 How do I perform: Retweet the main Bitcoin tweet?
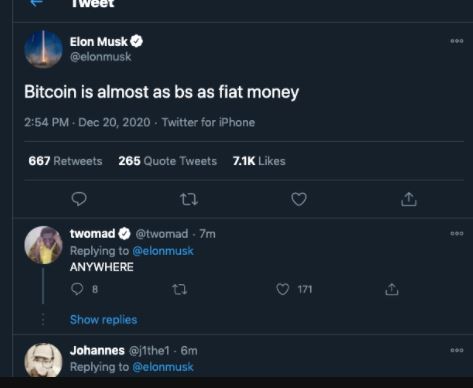tap(189, 199)
